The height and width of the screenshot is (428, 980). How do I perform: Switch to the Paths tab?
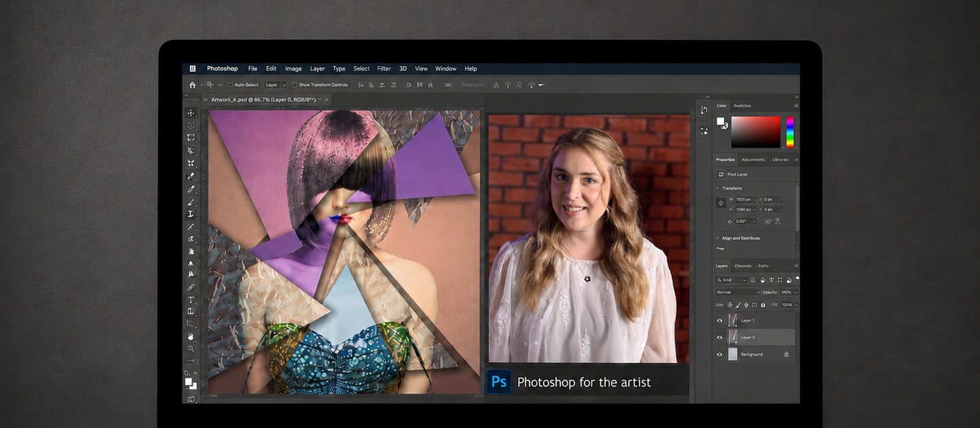(763, 266)
